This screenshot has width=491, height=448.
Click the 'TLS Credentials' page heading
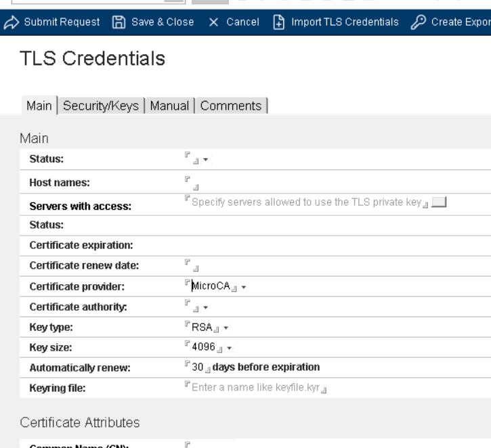[x=92, y=58]
